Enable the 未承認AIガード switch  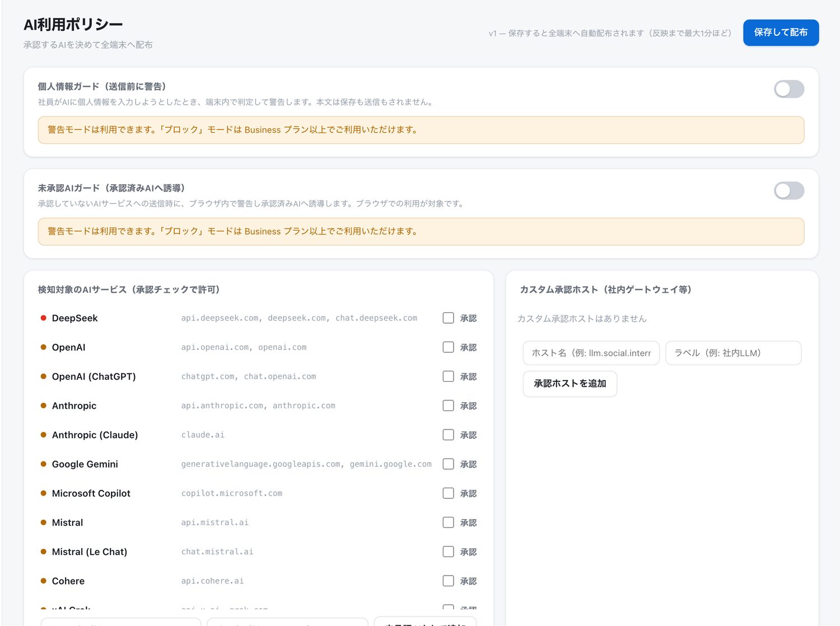(x=788, y=190)
